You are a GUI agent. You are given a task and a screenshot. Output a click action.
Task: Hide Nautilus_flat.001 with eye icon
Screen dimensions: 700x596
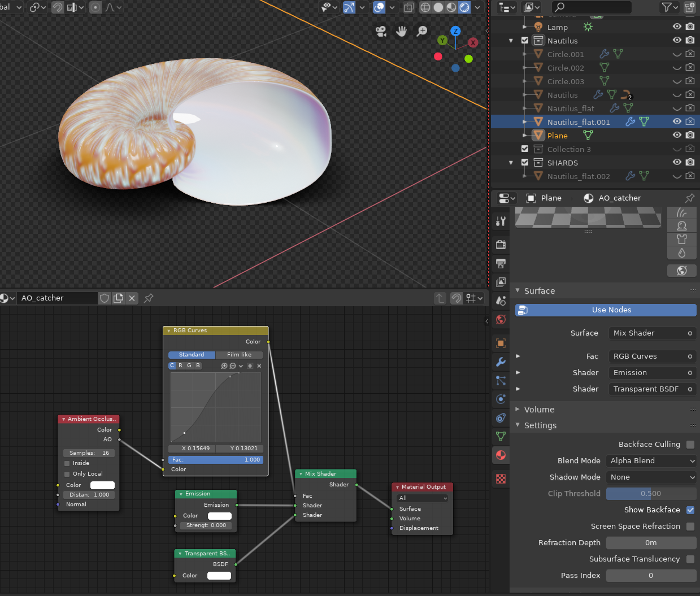[677, 122]
